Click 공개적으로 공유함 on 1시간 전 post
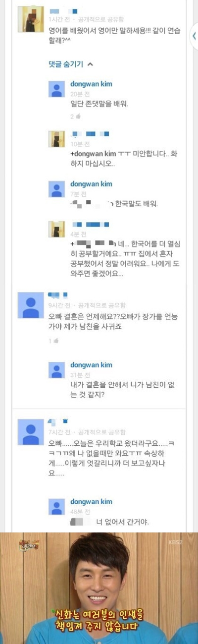This screenshot has height=644, width=198. [x=101, y=19]
